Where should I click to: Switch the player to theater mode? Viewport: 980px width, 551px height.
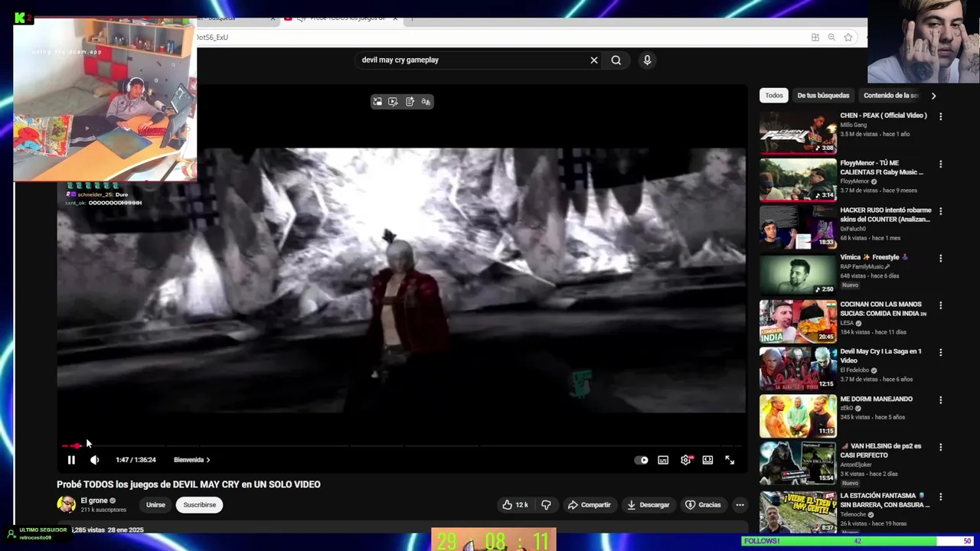[x=707, y=460]
